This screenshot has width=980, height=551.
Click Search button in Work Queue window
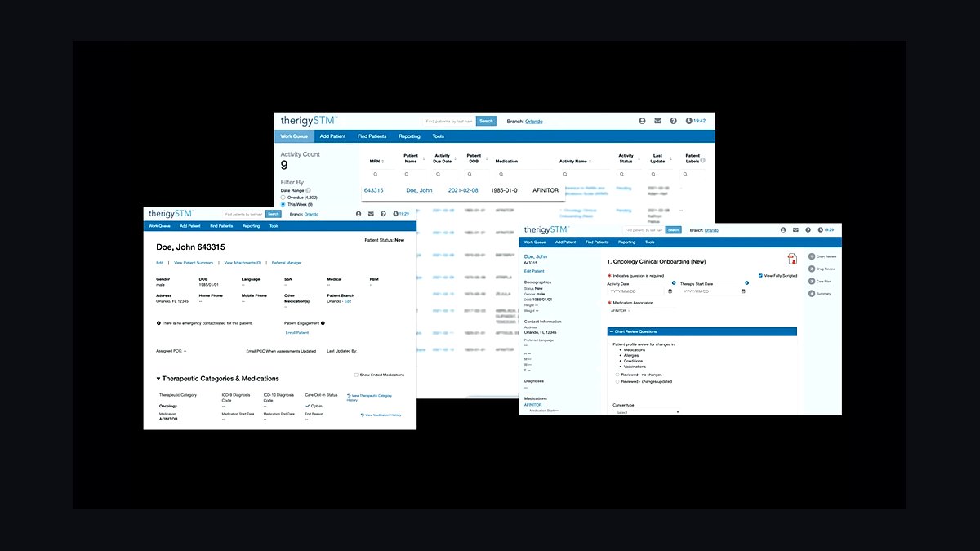[486, 121]
